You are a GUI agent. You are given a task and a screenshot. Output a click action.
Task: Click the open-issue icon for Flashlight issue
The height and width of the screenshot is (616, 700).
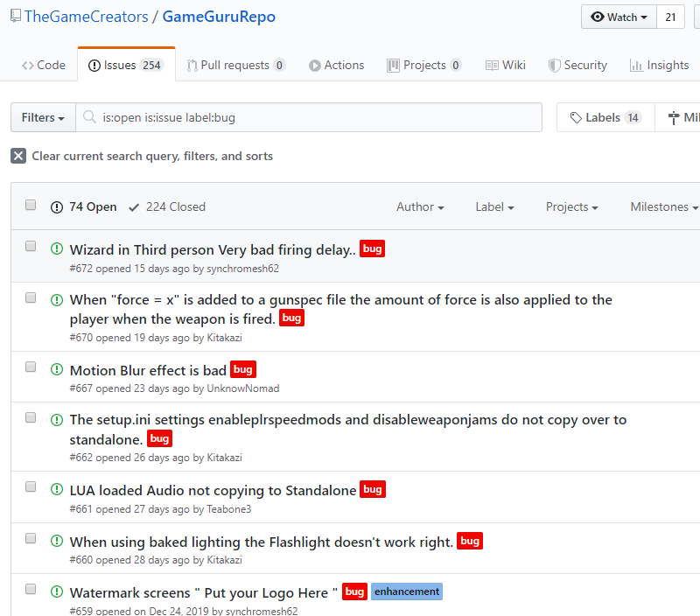(x=57, y=541)
